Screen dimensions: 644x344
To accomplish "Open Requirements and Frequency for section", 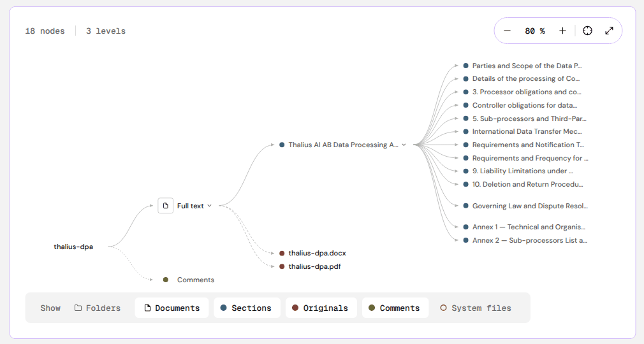I will click(531, 158).
